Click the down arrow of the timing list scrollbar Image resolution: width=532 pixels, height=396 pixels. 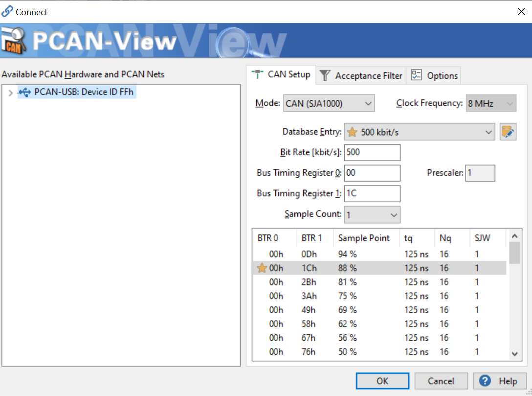point(514,353)
